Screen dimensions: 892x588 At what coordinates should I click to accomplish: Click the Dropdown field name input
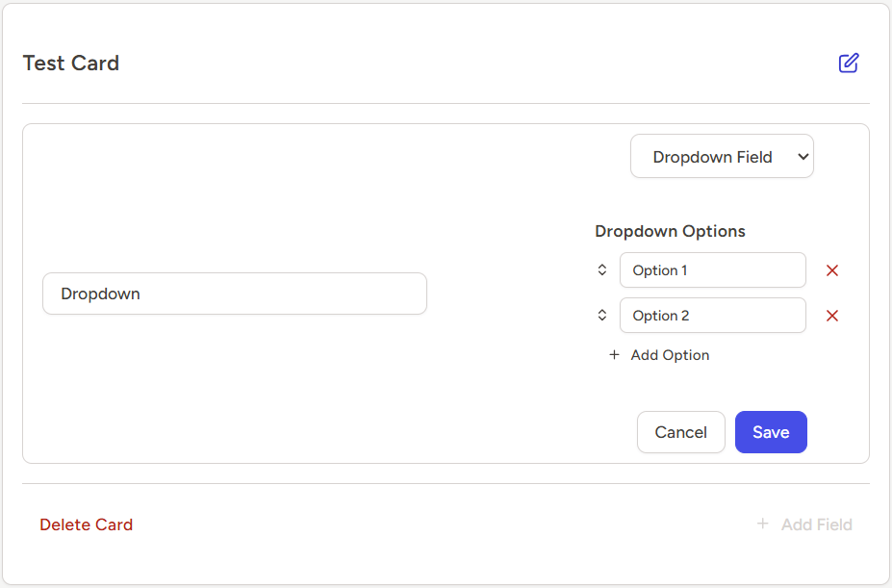click(x=234, y=294)
